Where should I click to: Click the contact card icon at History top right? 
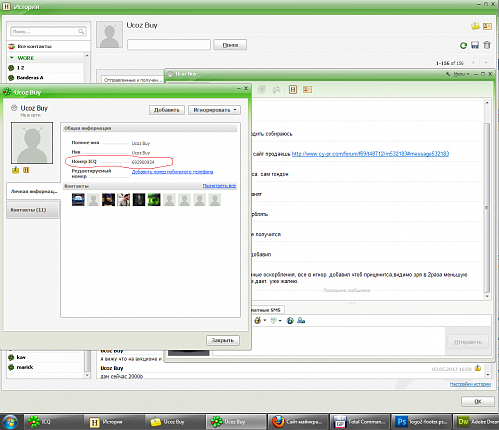[x=487, y=26]
